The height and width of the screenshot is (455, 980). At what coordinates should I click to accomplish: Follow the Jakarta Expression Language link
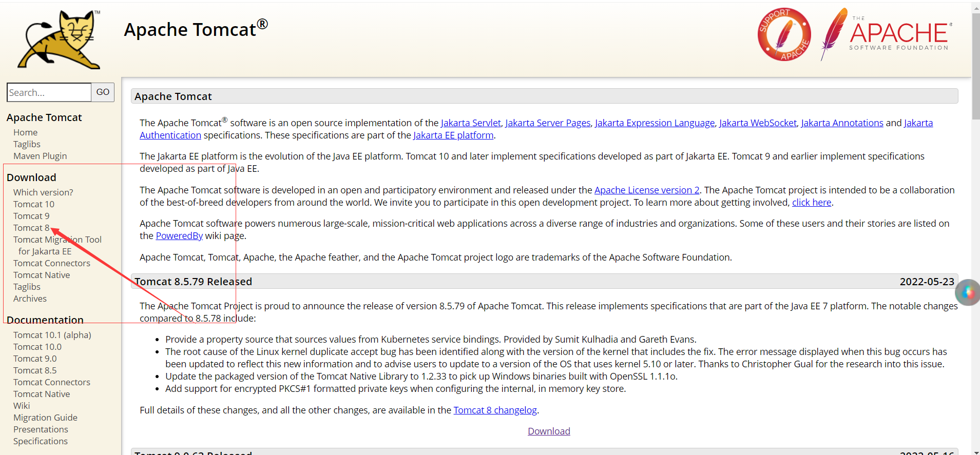[655, 123]
